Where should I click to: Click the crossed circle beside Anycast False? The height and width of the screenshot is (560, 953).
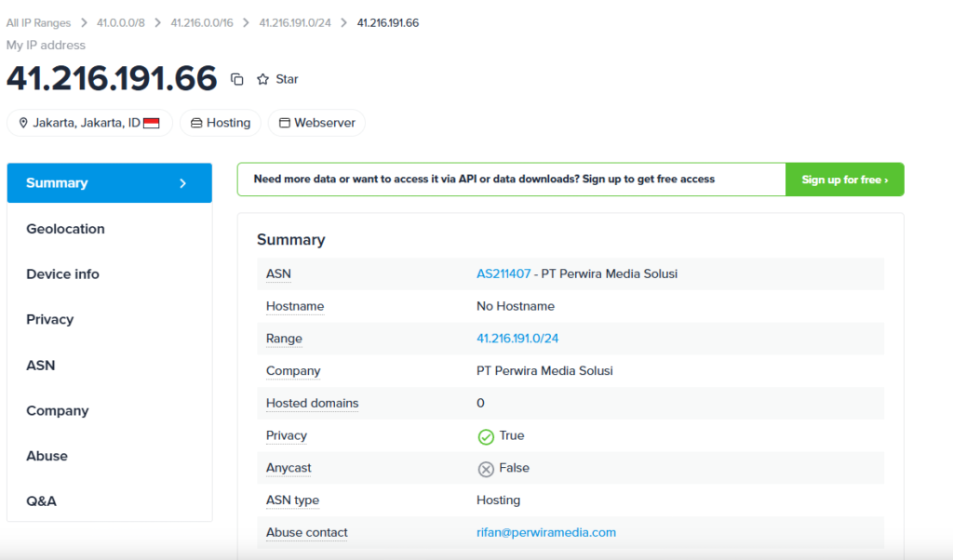pos(487,467)
